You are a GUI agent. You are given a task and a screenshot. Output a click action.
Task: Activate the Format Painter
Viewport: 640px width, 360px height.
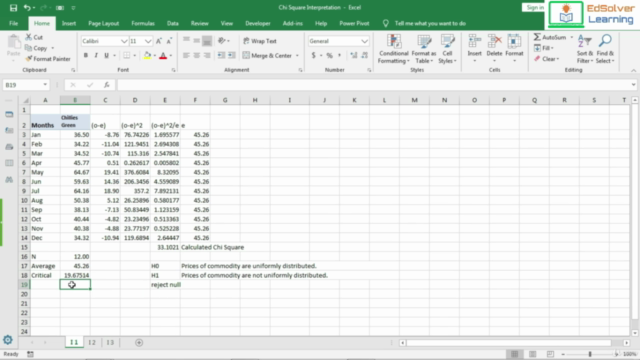click(48, 59)
